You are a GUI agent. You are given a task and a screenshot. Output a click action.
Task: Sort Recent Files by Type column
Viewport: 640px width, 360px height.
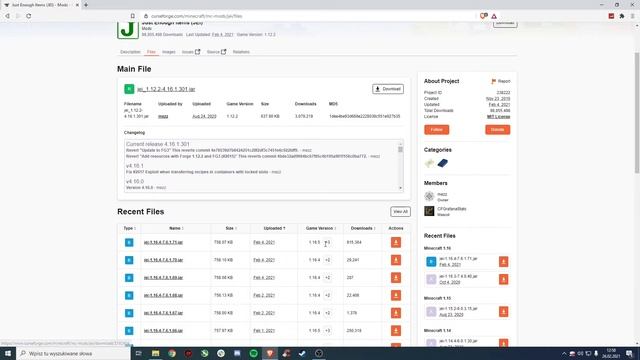click(x=129, y=228)
